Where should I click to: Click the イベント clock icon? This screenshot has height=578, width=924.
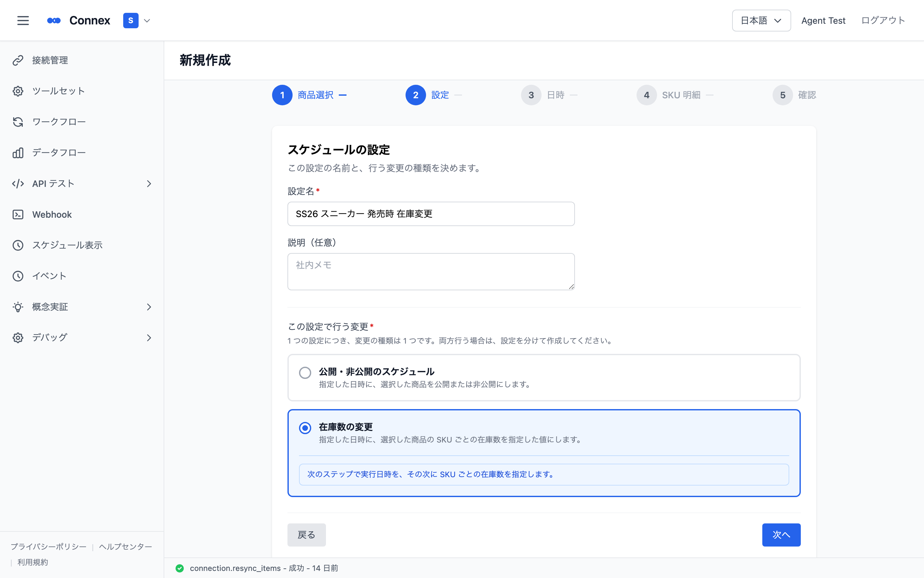coord(18,276)
